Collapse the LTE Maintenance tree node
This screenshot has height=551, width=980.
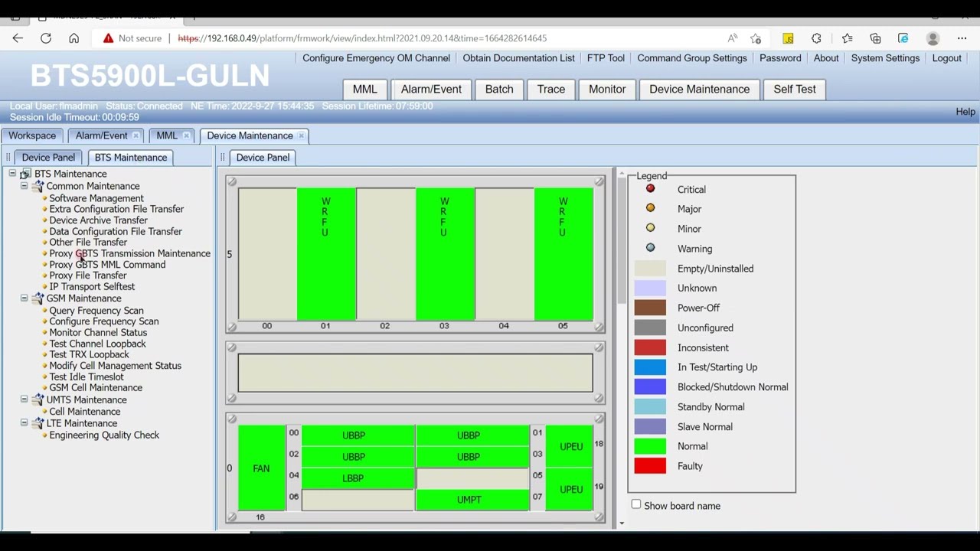pyautogui.click(x=24, y=423)
